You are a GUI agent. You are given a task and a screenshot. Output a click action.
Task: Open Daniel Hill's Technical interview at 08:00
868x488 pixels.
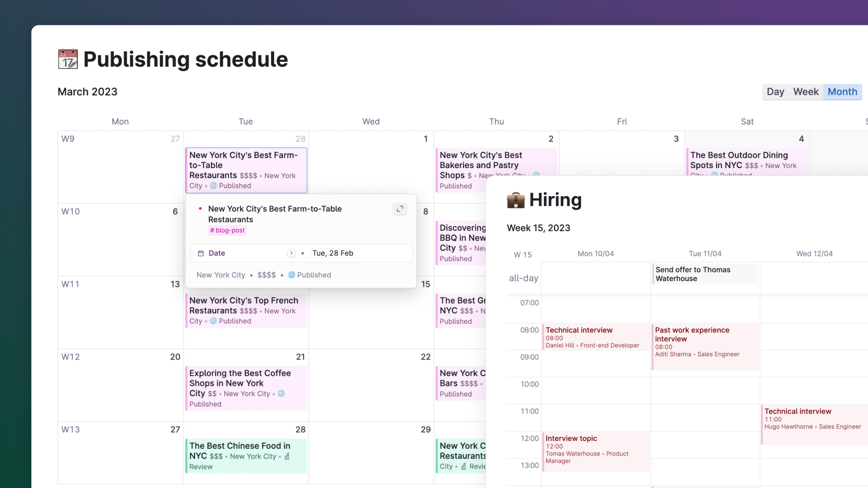click(x=596, y=337)
